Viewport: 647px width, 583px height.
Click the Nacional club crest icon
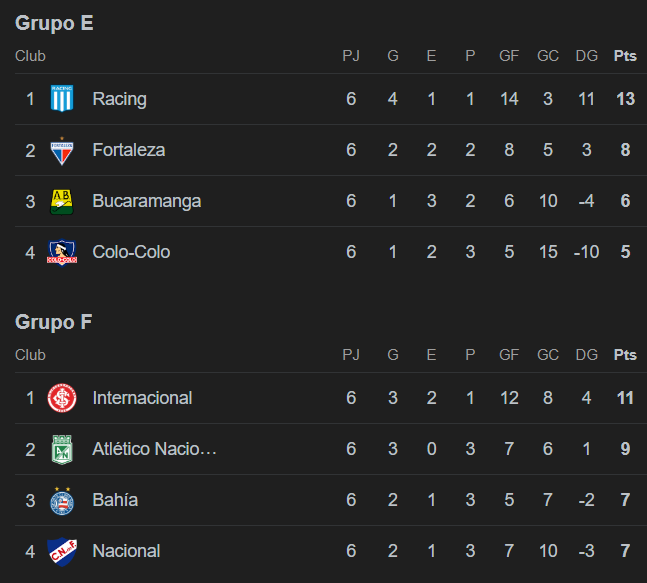tap(62, 552)
